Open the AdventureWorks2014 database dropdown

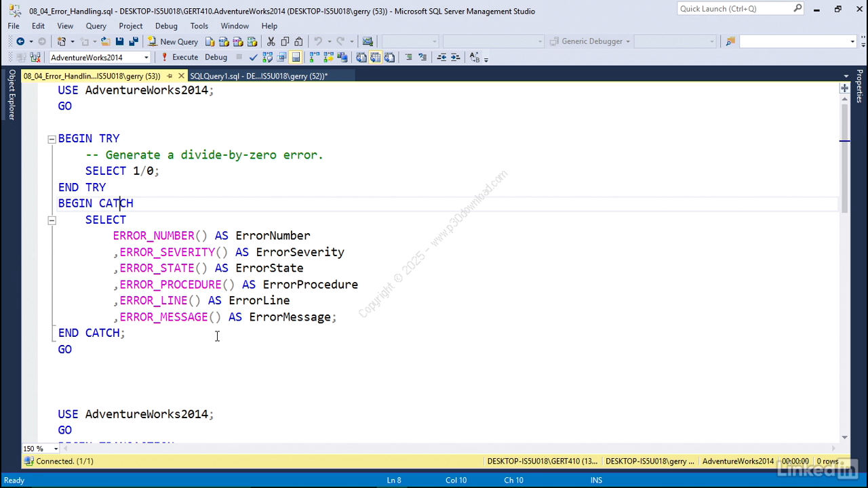[x=146, y=58]
